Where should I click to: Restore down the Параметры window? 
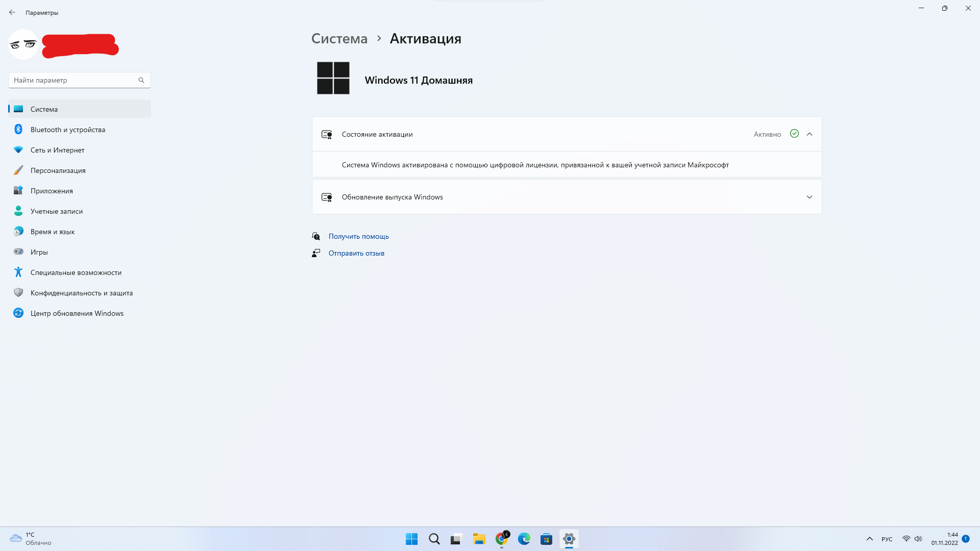(945, 8)
